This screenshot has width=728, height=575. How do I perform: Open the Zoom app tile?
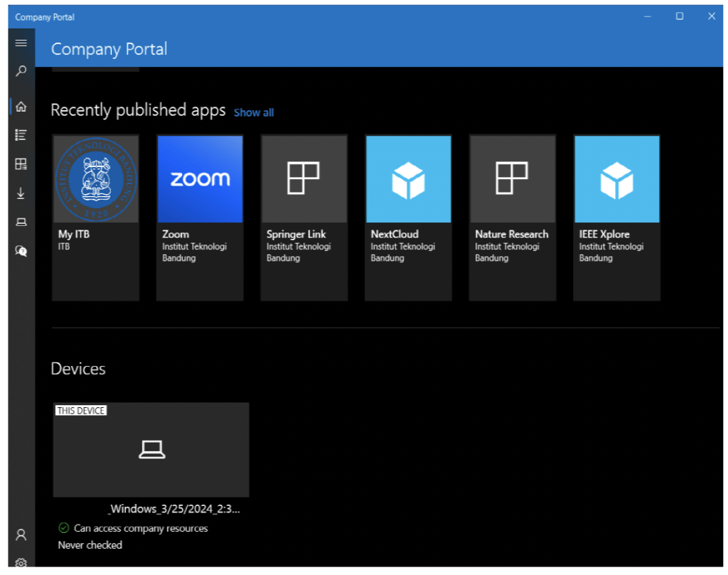[x=200, y=217]
